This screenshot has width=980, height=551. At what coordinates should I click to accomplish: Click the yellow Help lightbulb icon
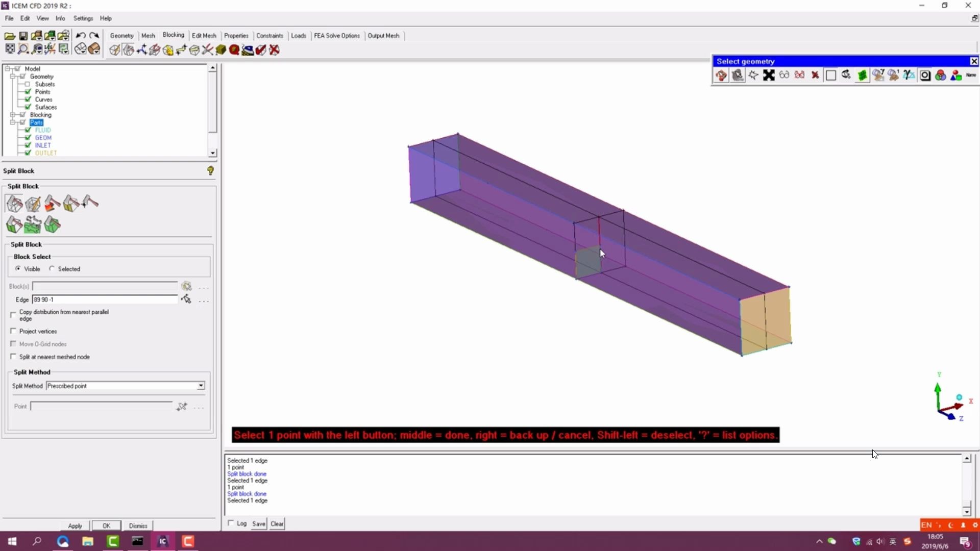210,171
